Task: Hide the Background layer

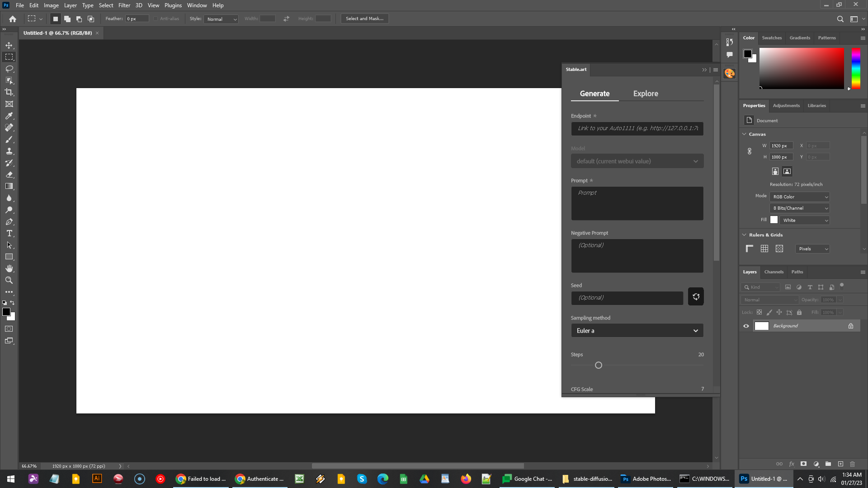Action: pos(746,325)
